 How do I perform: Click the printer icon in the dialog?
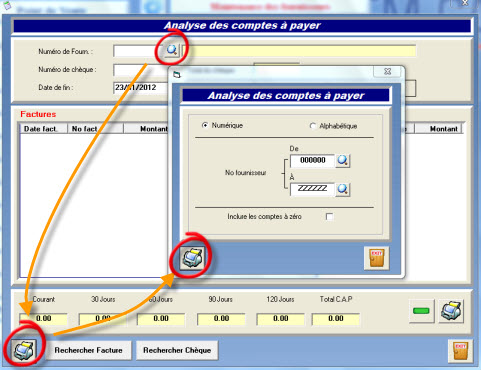[x=192, y=258]
